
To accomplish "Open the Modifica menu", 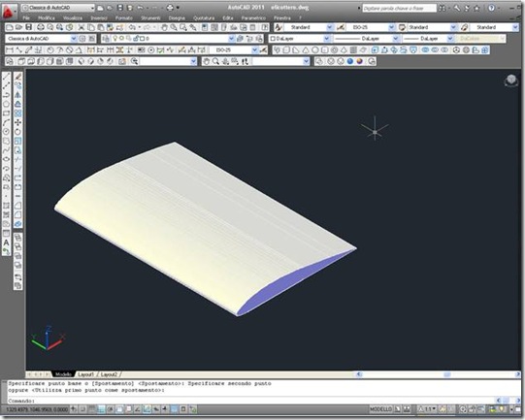I will tap(47, 17).
